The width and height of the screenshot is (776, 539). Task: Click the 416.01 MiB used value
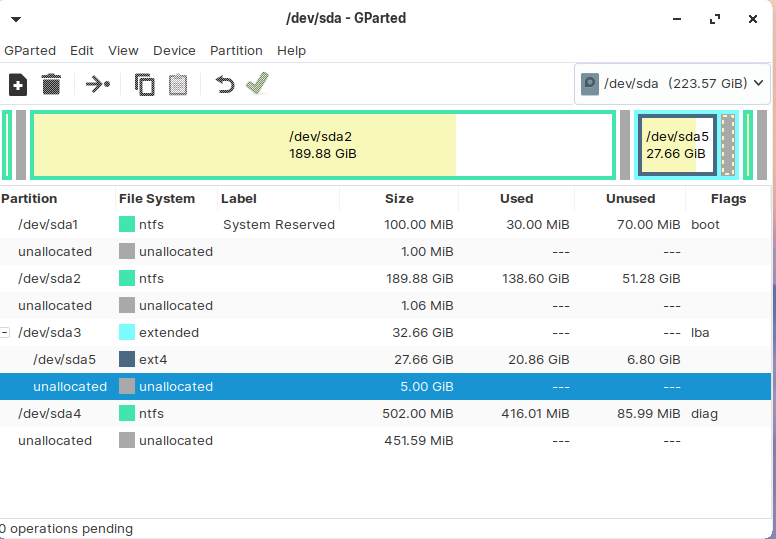pyautogui.click(x=535, y=413)
